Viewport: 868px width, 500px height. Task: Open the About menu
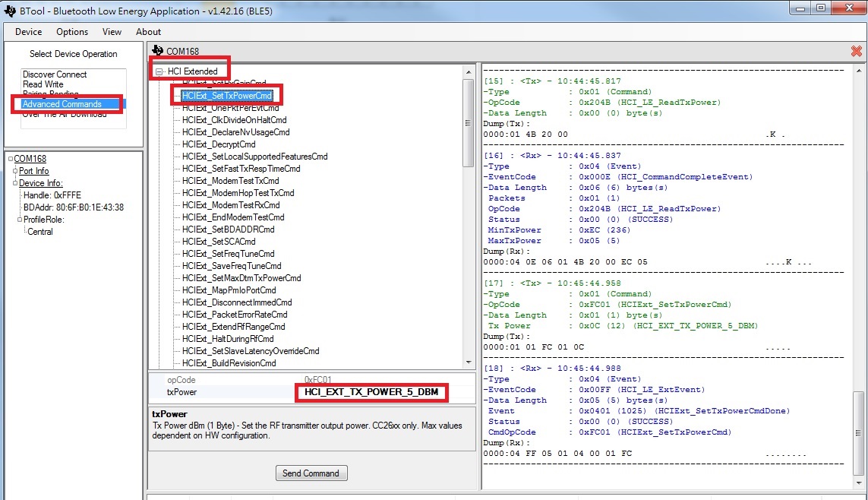click(148, 32)
